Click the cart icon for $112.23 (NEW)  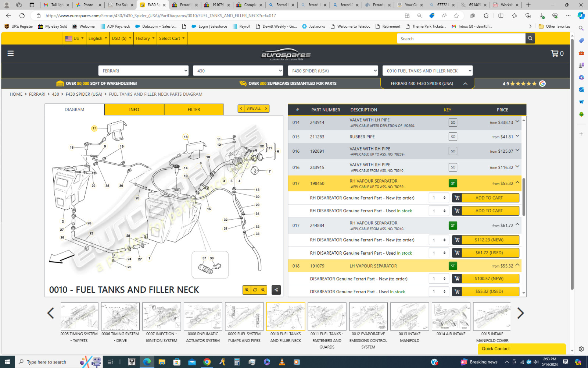457,240
